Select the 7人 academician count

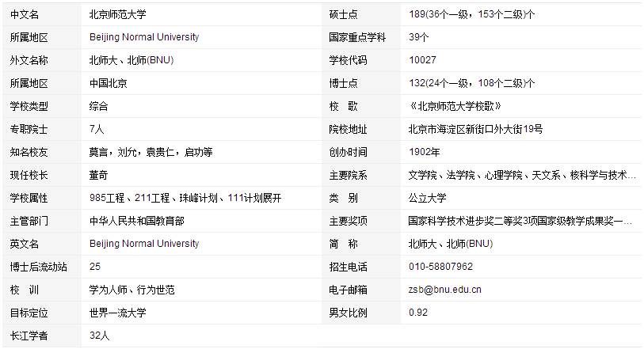coord(97,129)
